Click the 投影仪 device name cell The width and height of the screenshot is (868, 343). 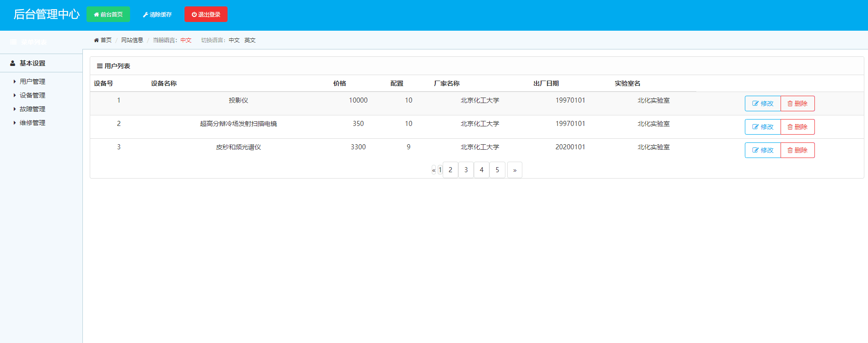239,100
